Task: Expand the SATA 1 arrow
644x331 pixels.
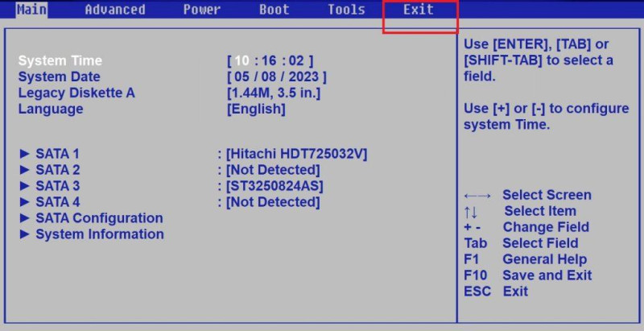Action: click(25, 154)
